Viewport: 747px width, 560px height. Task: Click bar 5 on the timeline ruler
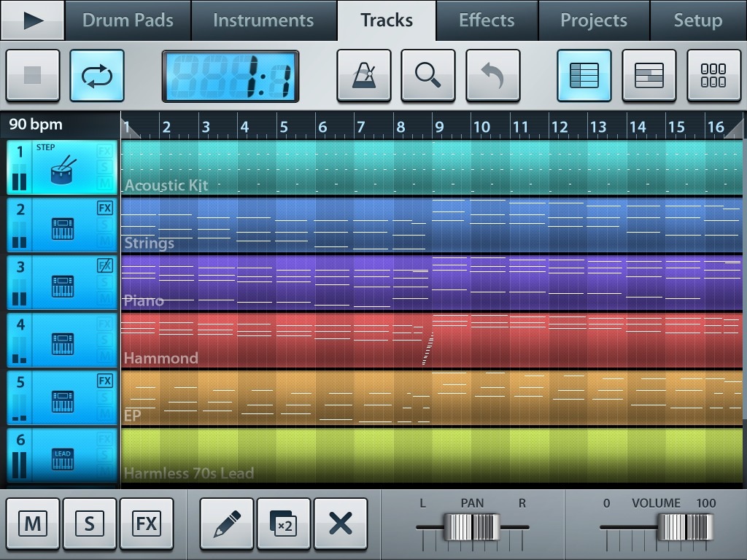coord(284,127)
